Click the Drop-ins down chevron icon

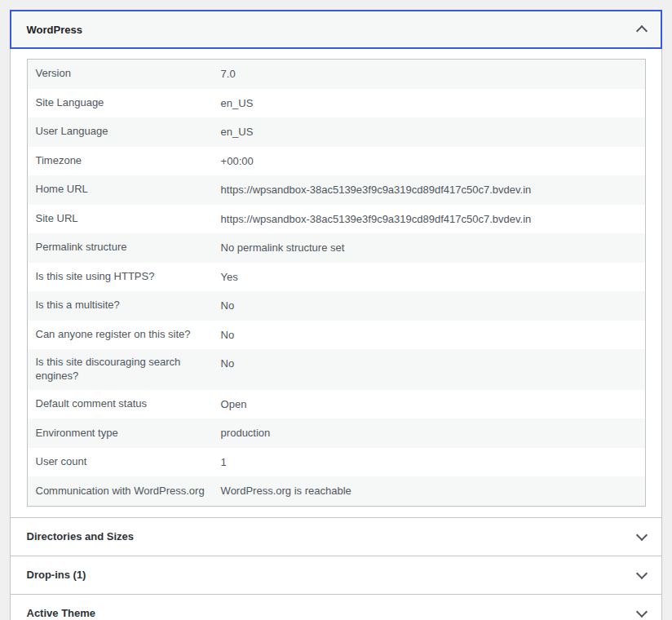click(x=642, y=575)
